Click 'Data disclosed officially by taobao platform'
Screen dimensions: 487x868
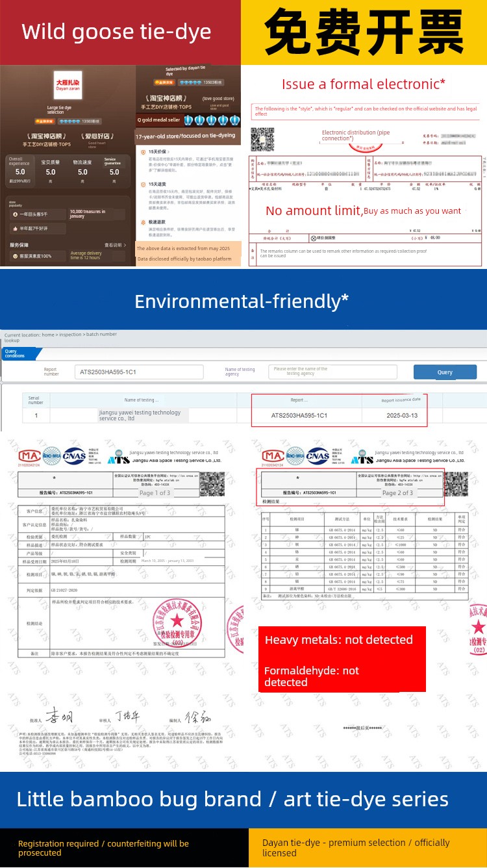pos(184,259)
